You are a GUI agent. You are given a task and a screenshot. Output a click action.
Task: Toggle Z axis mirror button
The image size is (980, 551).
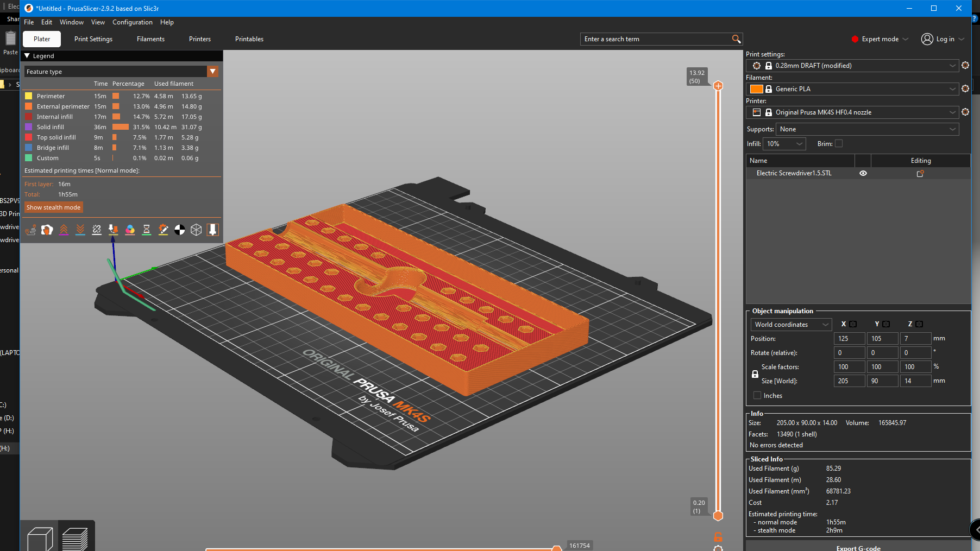(919, 324)
